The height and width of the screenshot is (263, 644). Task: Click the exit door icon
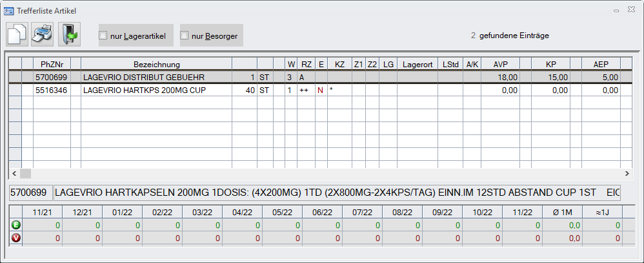[68, 34]
